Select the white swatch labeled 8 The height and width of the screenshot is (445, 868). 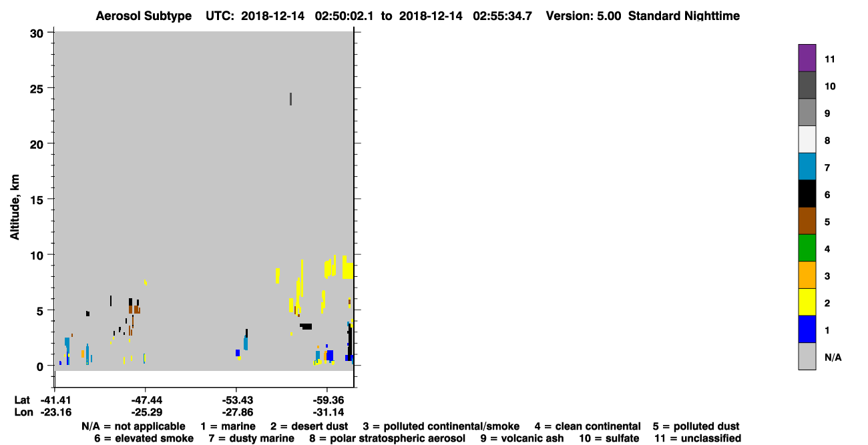[807, 139]
